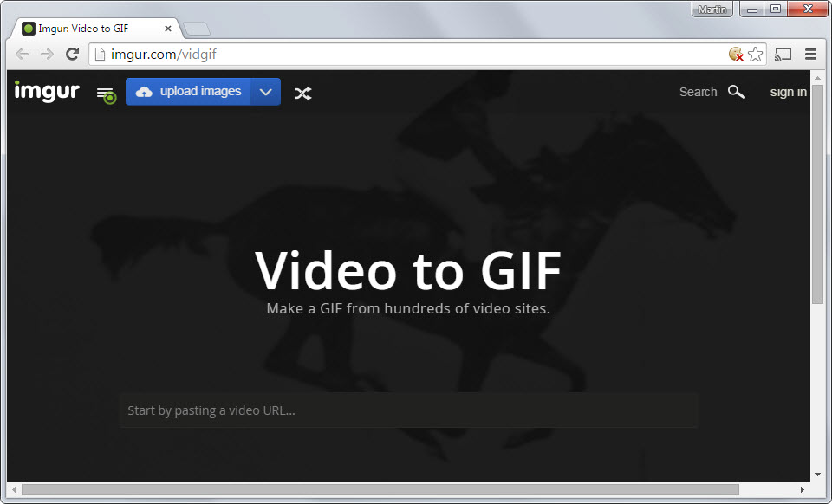Click the blocked cookies icon

pyautogui.click(x=736, y=54)
